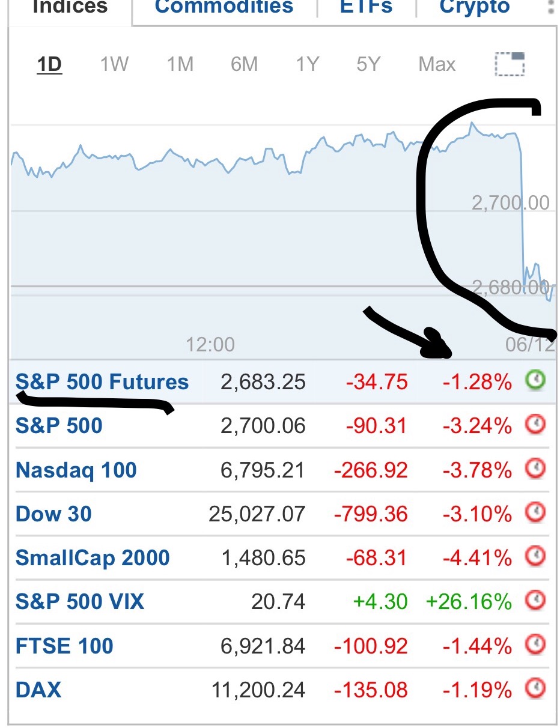Open the Nasdaq 100 index link
The image size is (560, 728).
coord(76,470)
